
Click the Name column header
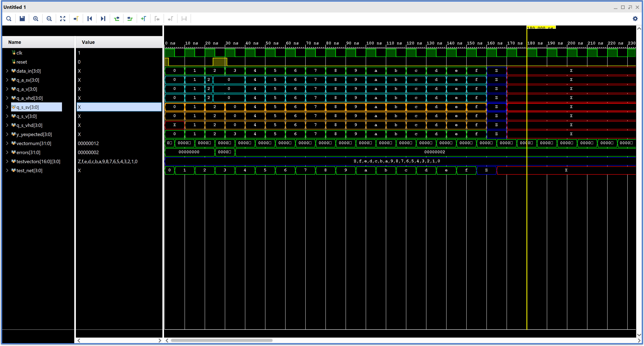coord(15,42)
